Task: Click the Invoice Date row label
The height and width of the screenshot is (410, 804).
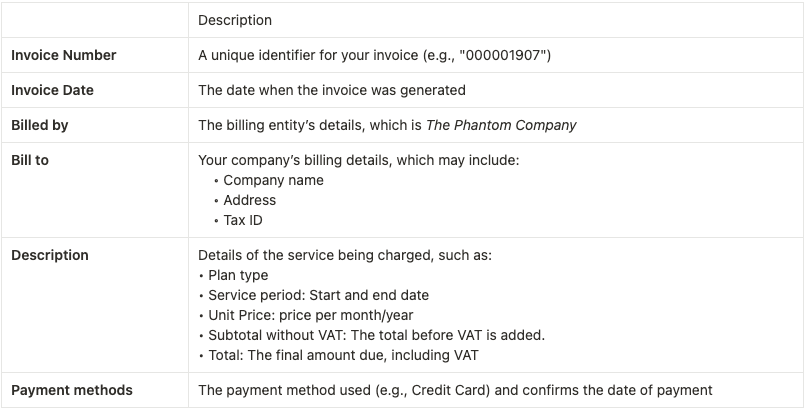Action: click(52, 90)
